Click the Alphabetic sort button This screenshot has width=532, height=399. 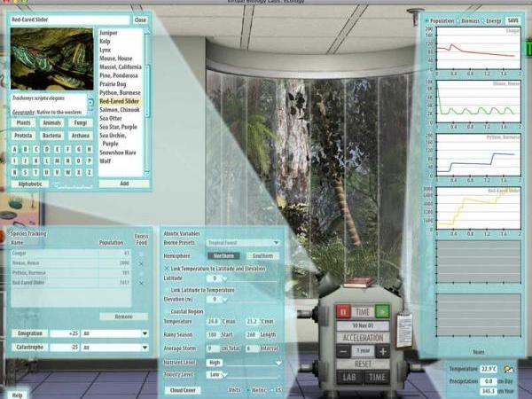30,184
